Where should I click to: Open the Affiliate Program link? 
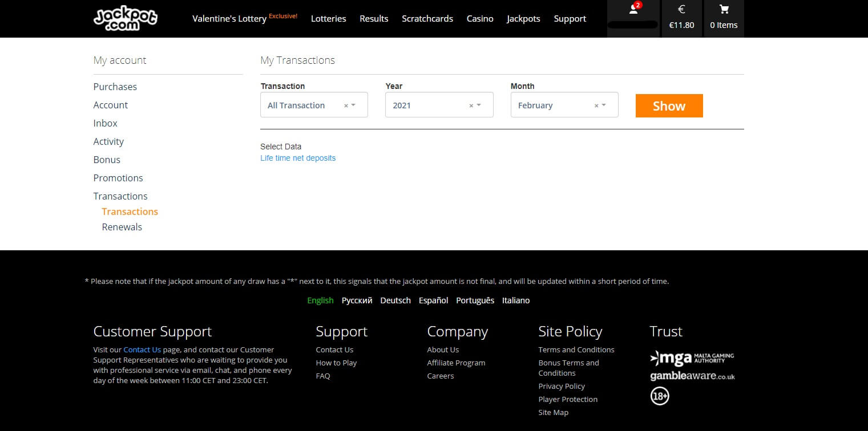point(457,363)
